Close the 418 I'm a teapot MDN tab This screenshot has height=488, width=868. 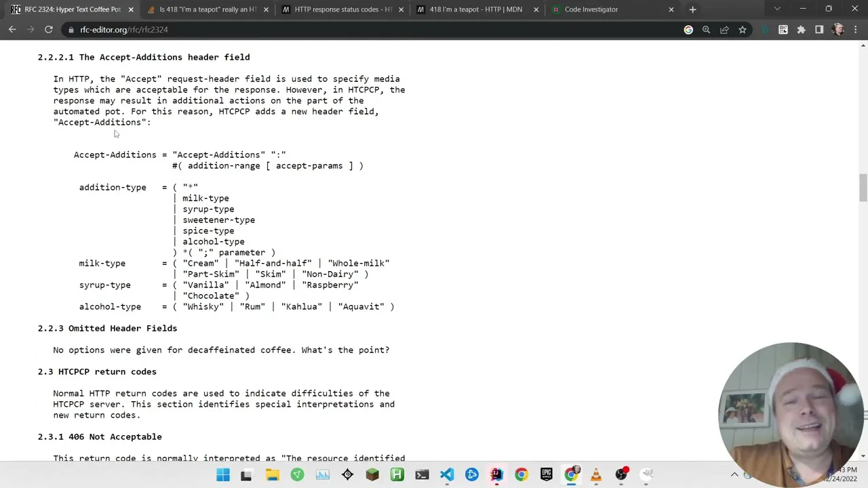(x=536, y=9)
